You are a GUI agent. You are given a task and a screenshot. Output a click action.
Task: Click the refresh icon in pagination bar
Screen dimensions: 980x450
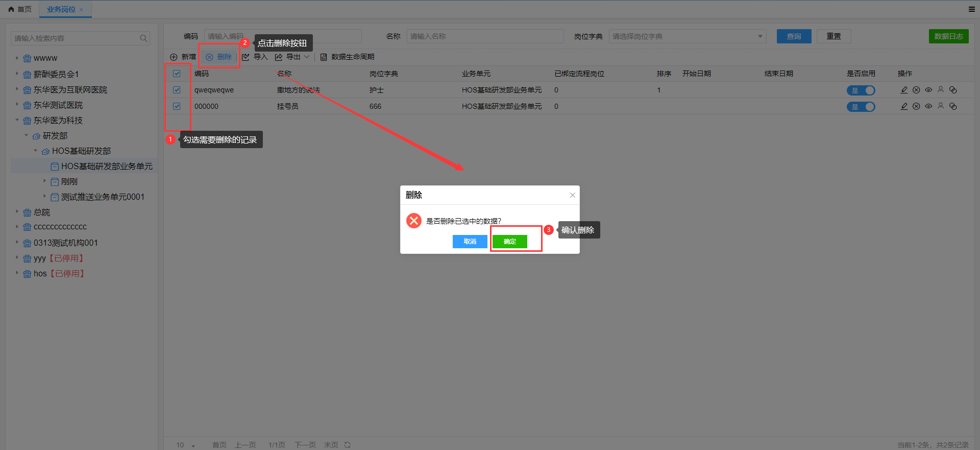(x=348, y=445)
